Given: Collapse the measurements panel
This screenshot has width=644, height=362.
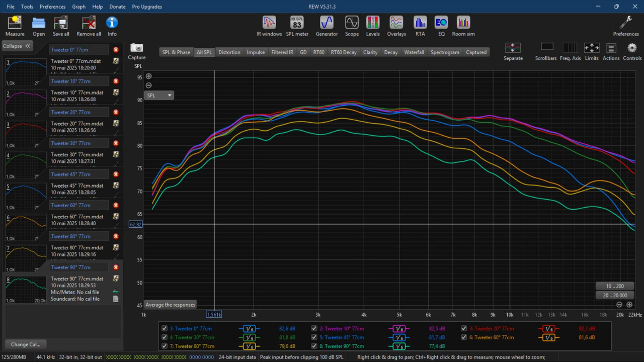Looking at the screenshot, I should pos(17,46).
